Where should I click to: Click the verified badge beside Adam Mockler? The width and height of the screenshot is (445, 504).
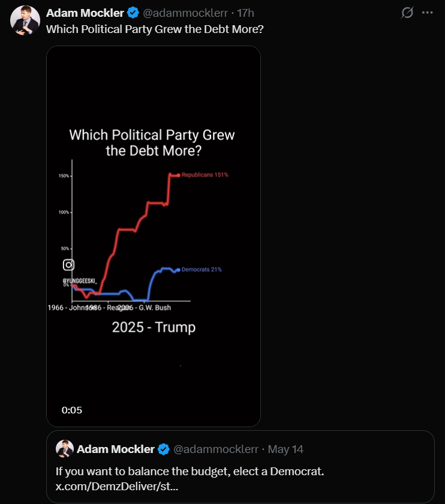tap(133, 13)
